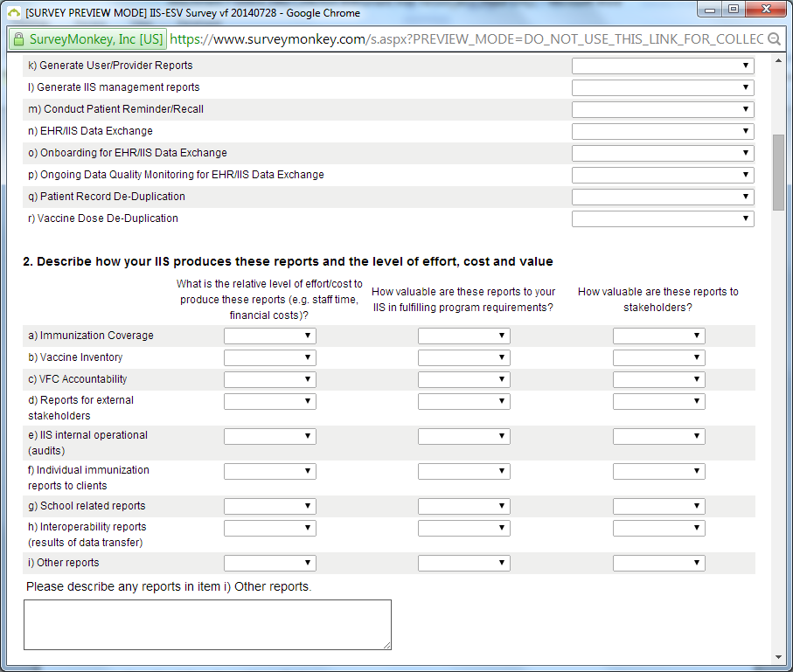Screen dimensions: 793x672
Task: Open School related reports effort/cost dropdown
Action: coord(269,506)
